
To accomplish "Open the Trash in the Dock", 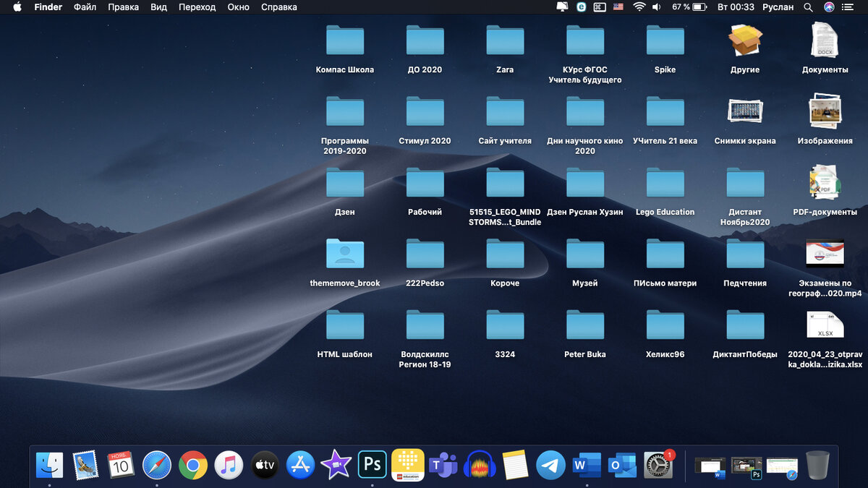I will click(x=818, y=465).
